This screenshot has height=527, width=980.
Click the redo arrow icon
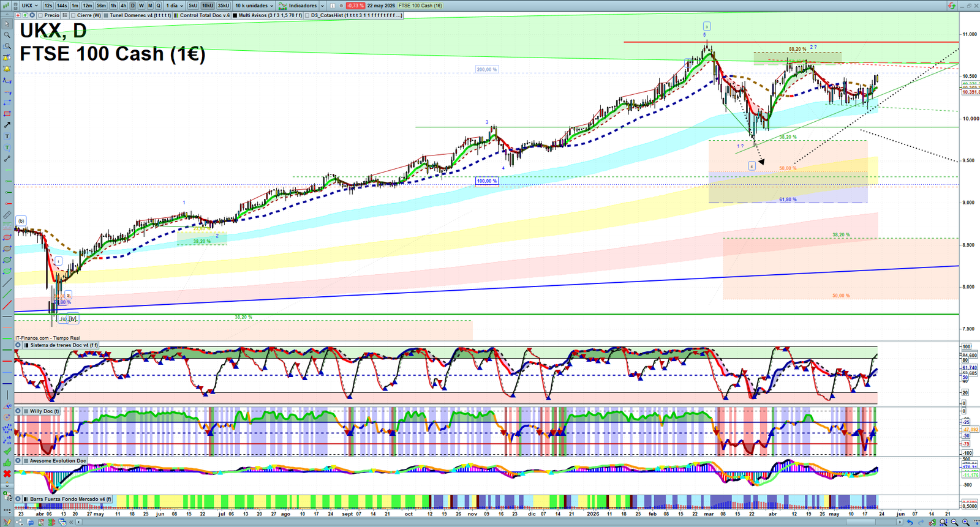tap(921, 522)
